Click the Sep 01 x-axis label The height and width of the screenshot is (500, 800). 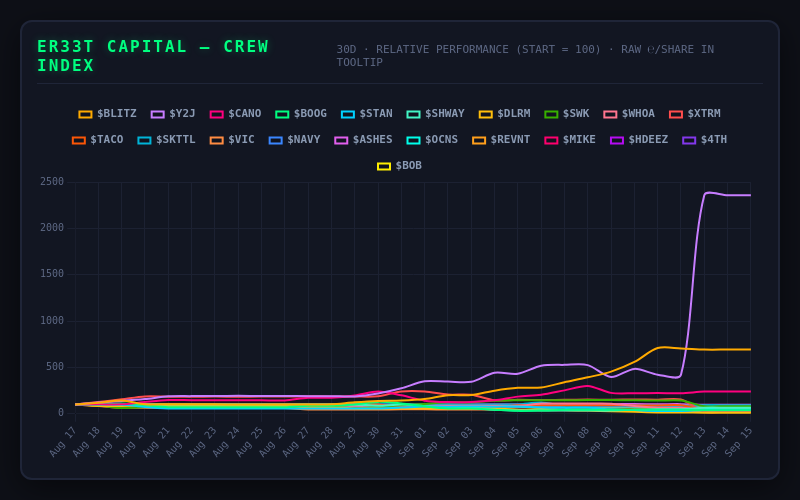pyautogui.click(x=413, y=442)
